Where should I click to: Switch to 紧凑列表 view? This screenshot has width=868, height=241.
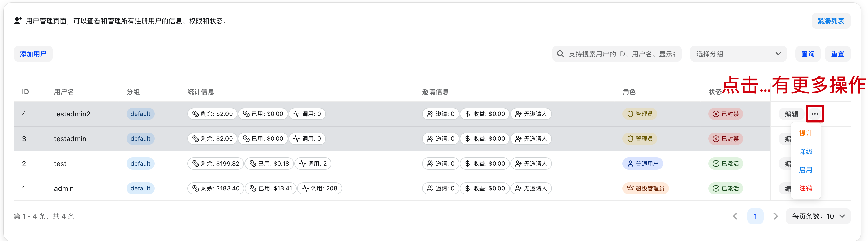click(831, 21)
